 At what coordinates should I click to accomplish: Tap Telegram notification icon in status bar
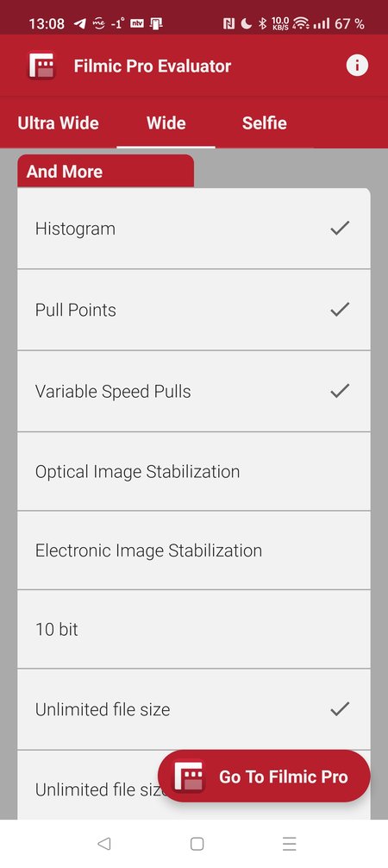[80, 24]
